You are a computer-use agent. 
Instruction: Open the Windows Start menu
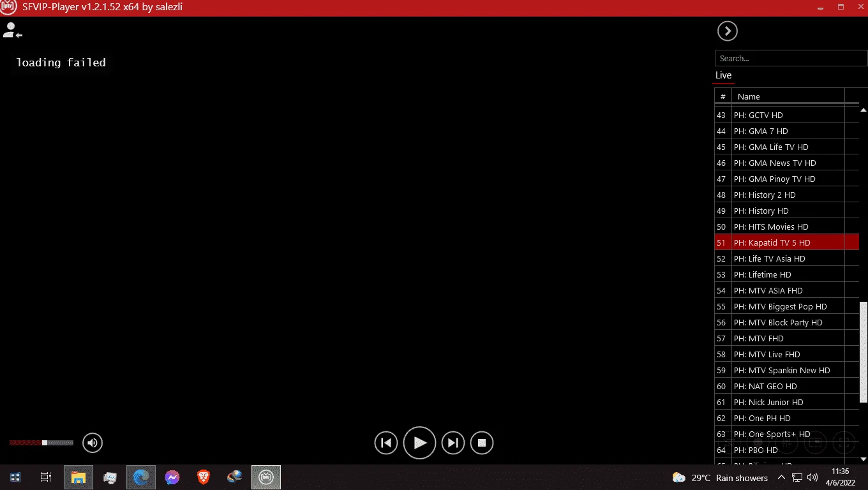coord(15,477)
